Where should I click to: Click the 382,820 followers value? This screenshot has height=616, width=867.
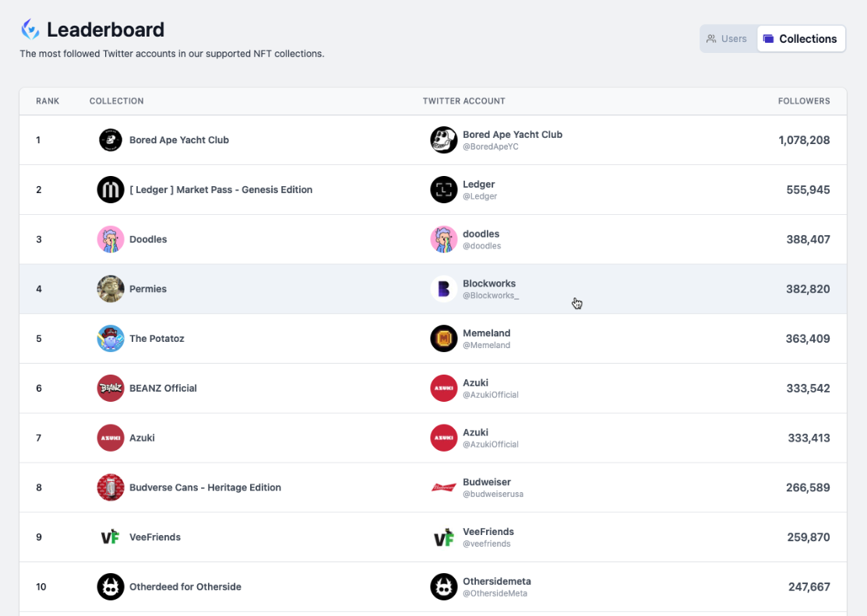pos(808,289)
